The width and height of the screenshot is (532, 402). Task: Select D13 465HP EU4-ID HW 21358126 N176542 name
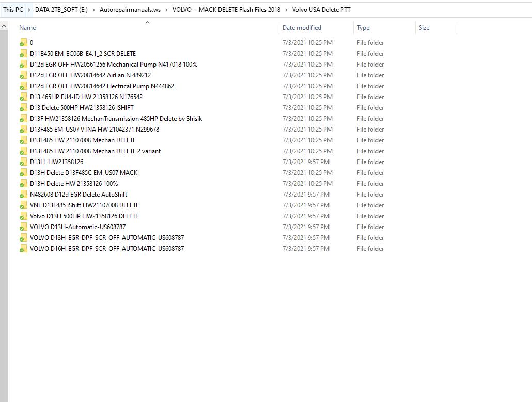pos(86,97)
